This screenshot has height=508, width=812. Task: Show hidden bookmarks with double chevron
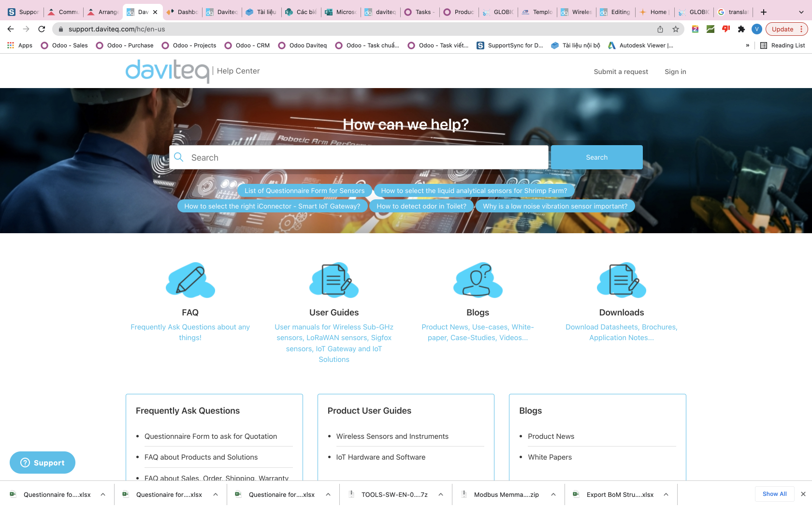click(748, 45)
